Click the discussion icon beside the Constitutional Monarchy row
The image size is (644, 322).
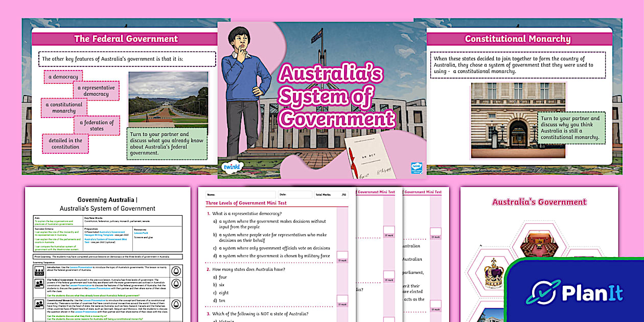[39, 304]
